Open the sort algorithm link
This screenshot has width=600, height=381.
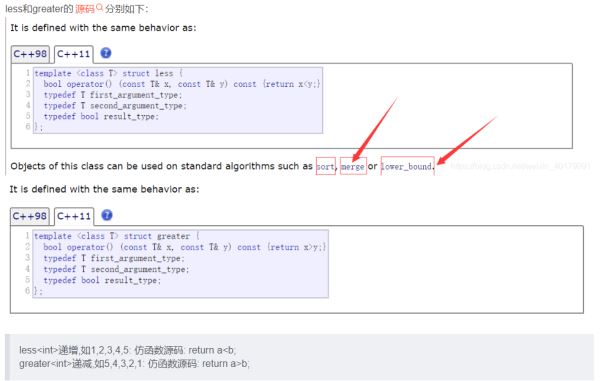click(x=326, y=166)
